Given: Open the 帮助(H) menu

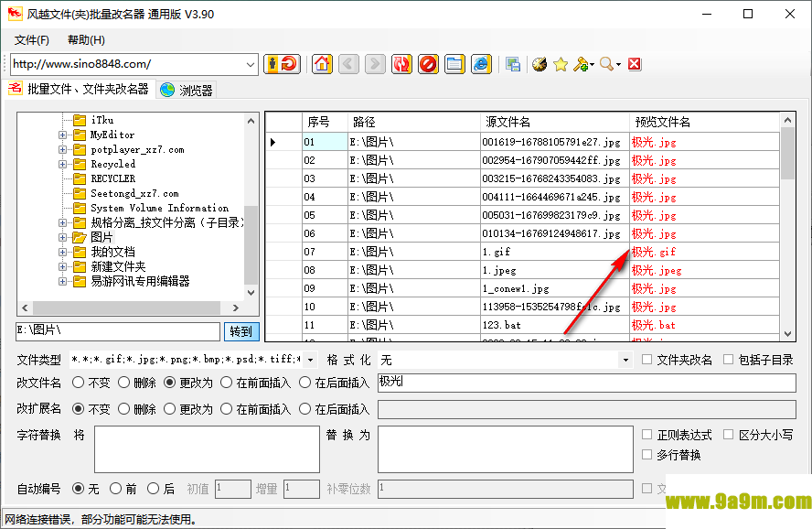Looking at the screenshot, I should click(86, 40).
